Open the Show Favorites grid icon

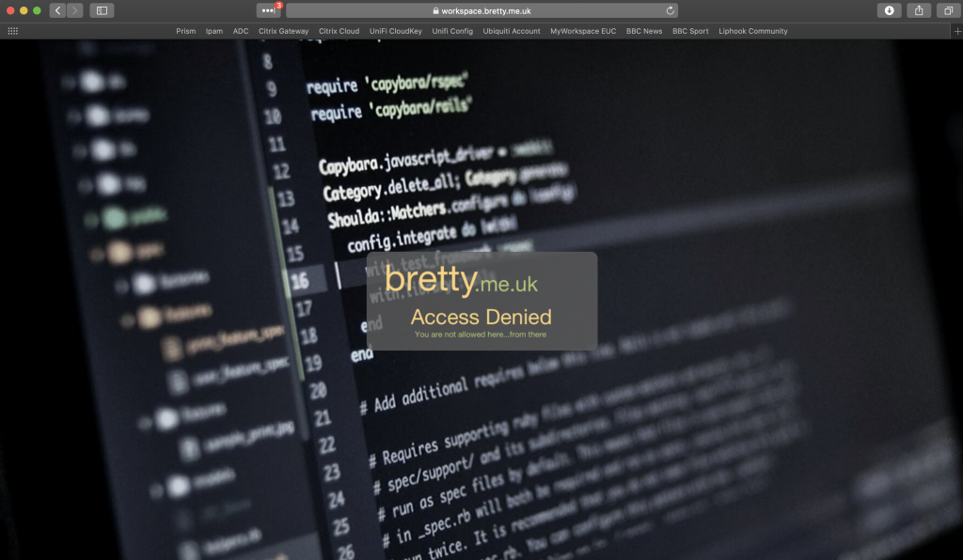(12, 31)
